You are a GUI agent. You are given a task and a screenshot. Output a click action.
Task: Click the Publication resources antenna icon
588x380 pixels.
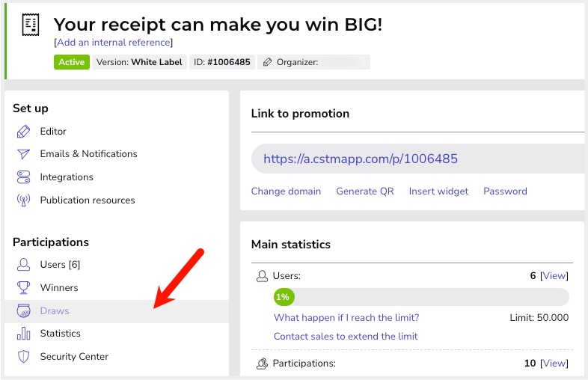[x=24, y=200]
